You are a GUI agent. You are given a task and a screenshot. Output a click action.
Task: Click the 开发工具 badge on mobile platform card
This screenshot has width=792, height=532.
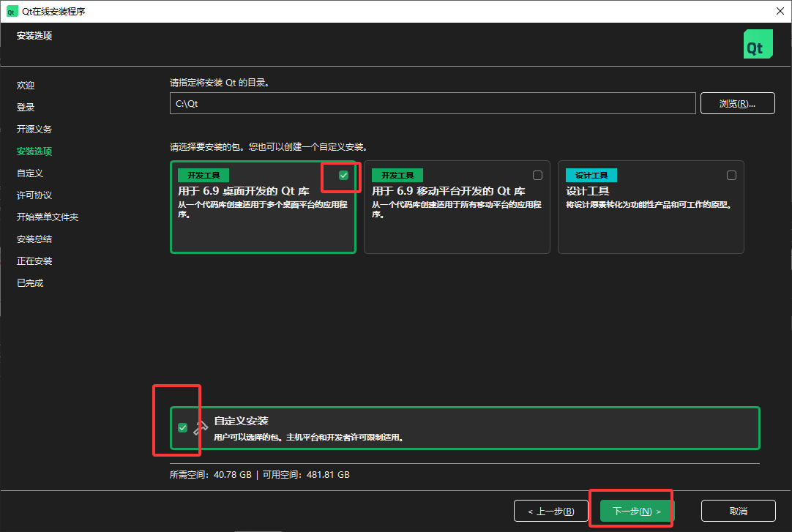click(x=397, y=175)
